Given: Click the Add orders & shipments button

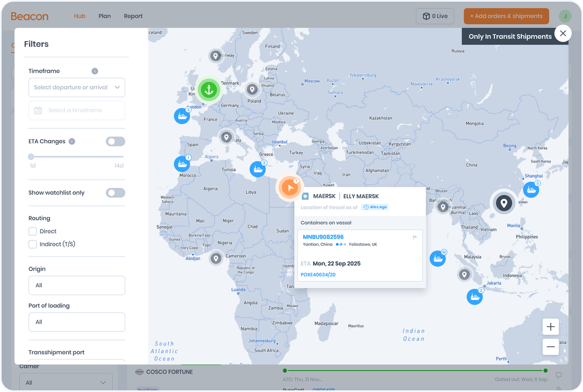Looking at the screenshot, I should 506,16.
